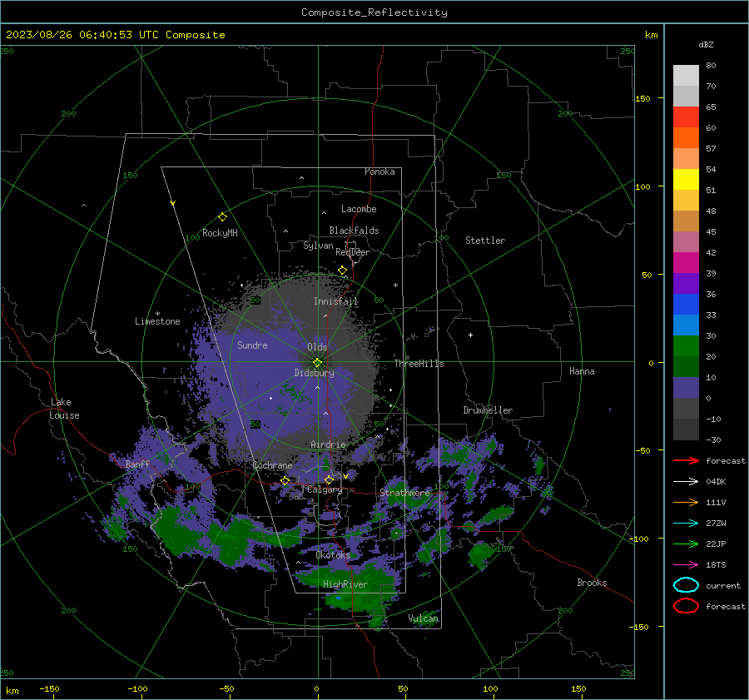
Task: Click the Banff label
Action: coord(137,464)
